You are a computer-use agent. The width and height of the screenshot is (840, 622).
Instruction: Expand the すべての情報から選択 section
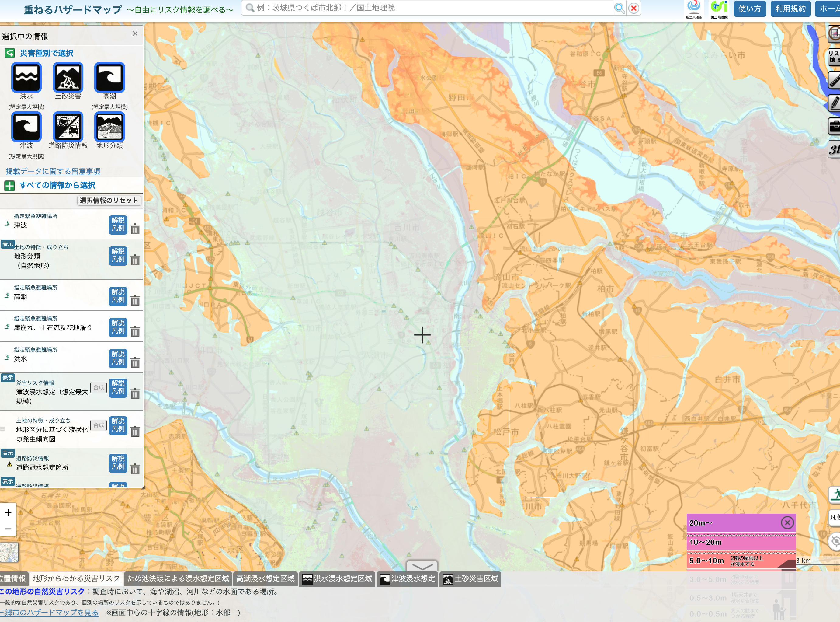(x=10, y=186)
